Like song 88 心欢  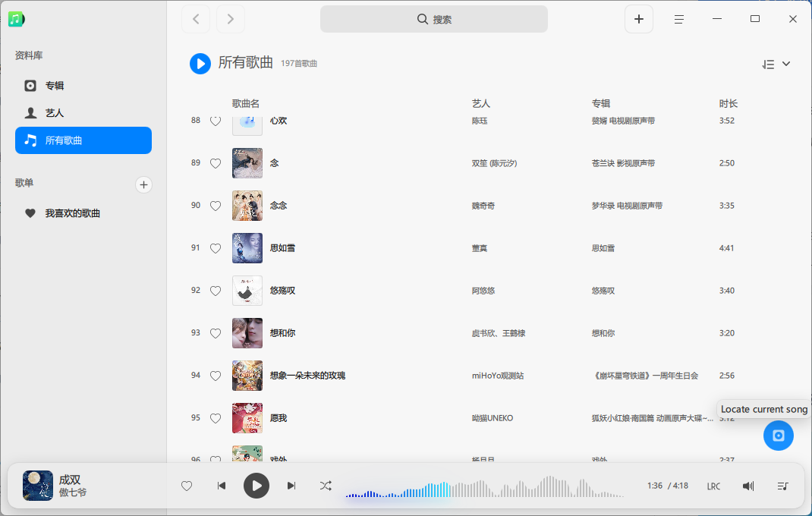click(x=216, y=121)
